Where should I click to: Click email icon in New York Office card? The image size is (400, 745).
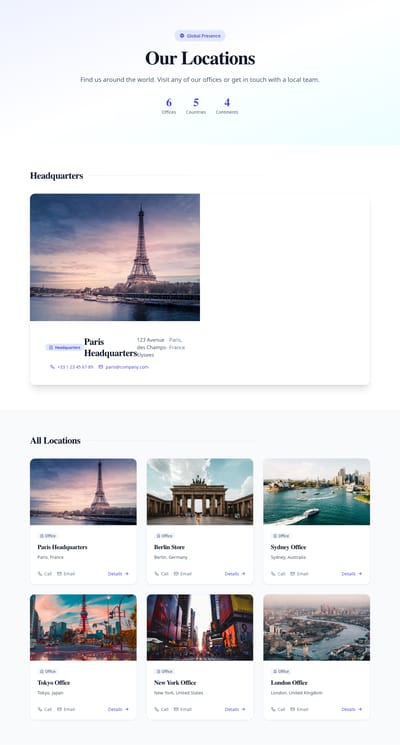[176, 709]
